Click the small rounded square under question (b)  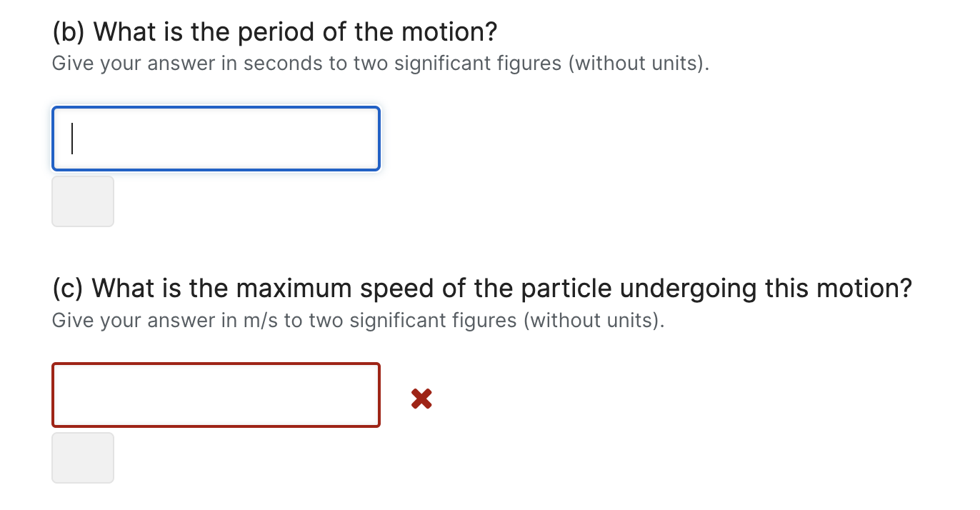coord(82,201)
